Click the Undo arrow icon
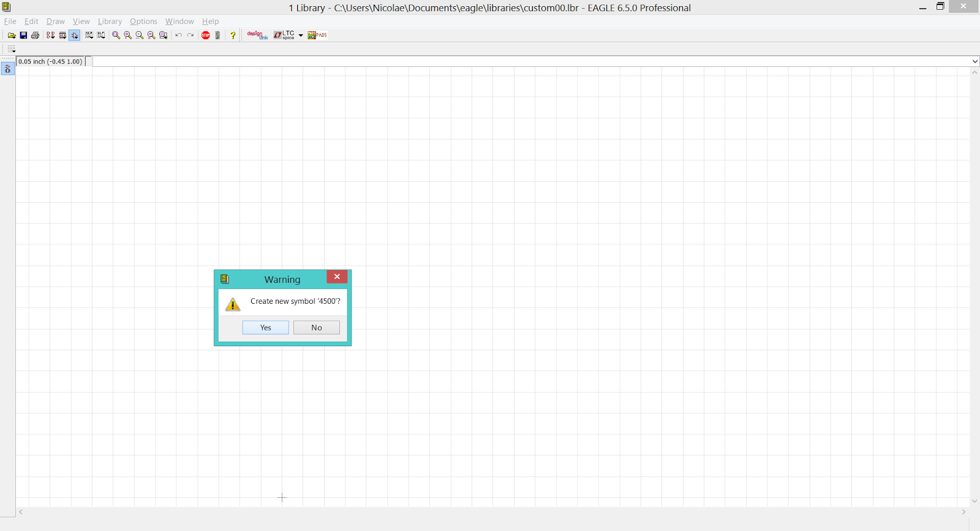 click(x=178, y=36)
